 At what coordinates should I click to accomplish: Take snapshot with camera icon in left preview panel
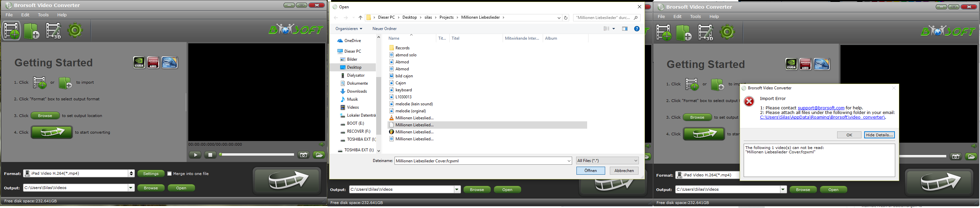tap(304, 155)
